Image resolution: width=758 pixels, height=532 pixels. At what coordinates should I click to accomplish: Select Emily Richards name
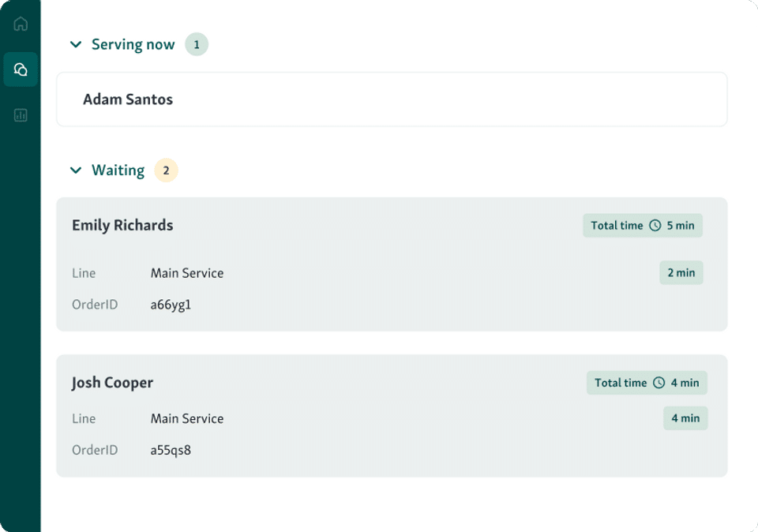(122, 225)
